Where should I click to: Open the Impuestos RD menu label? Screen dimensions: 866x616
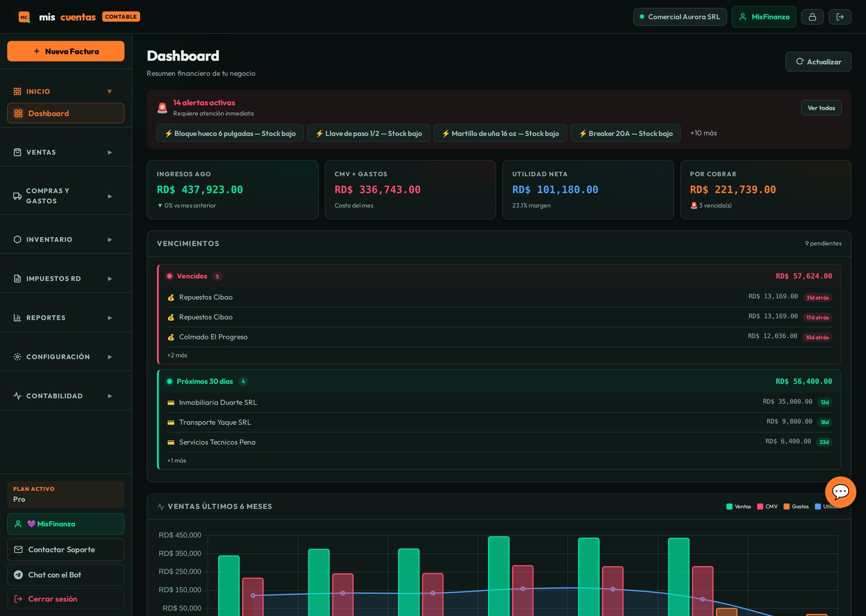click(54, 278)
